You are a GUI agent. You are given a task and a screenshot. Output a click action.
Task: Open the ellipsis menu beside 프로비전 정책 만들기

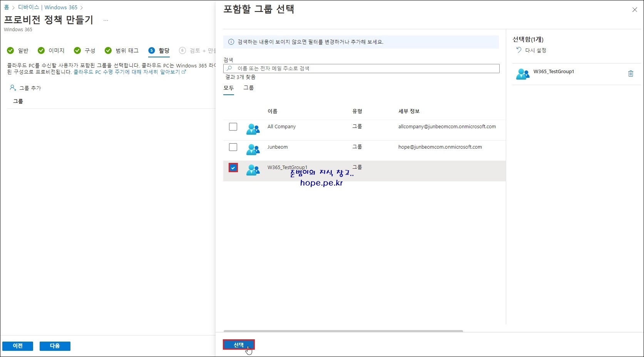(106, 20)
